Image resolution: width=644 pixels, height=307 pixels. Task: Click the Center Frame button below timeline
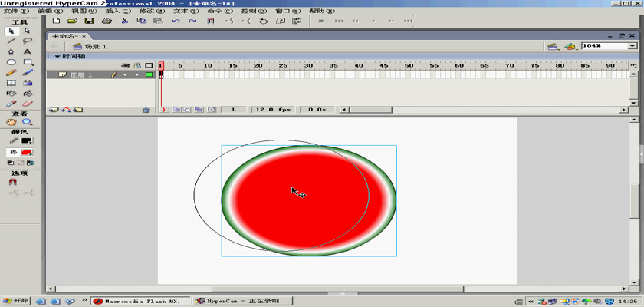pos(163,110)
